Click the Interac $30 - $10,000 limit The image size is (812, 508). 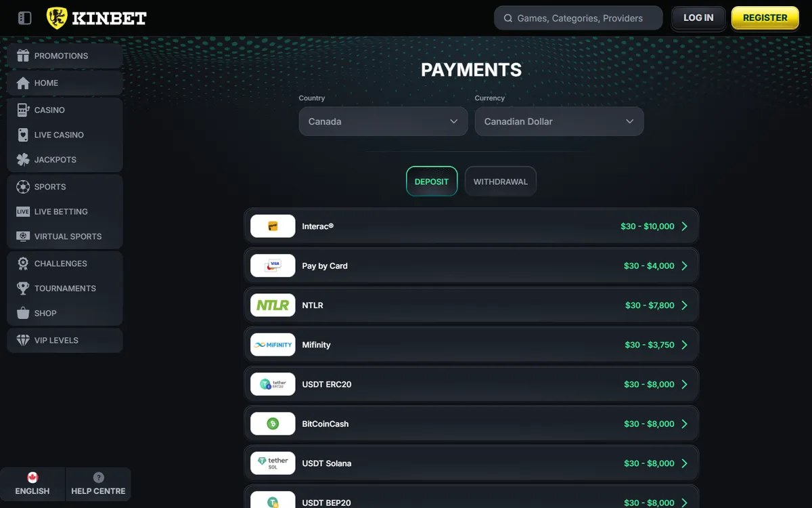[648, 226]
